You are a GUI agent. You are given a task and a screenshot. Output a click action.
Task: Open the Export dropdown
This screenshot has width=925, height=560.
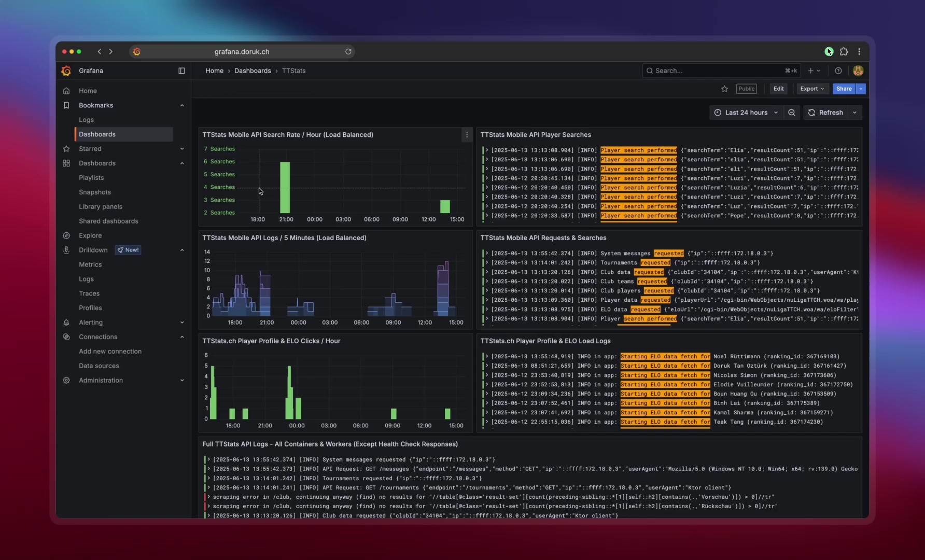812,89
